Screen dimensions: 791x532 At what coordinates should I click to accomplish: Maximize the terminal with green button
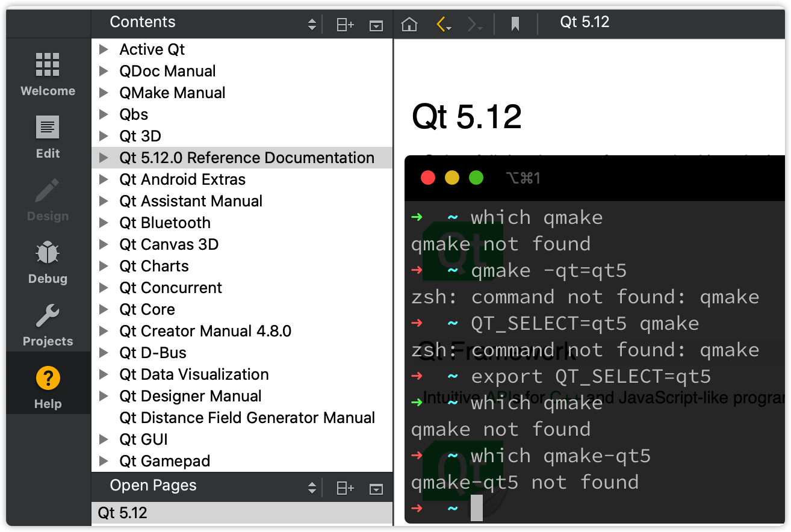pos(476,178)
